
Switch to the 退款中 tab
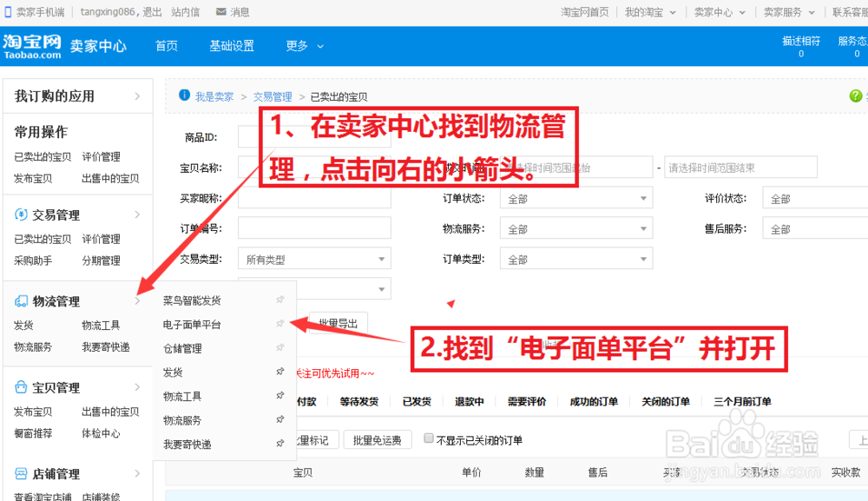469,401
